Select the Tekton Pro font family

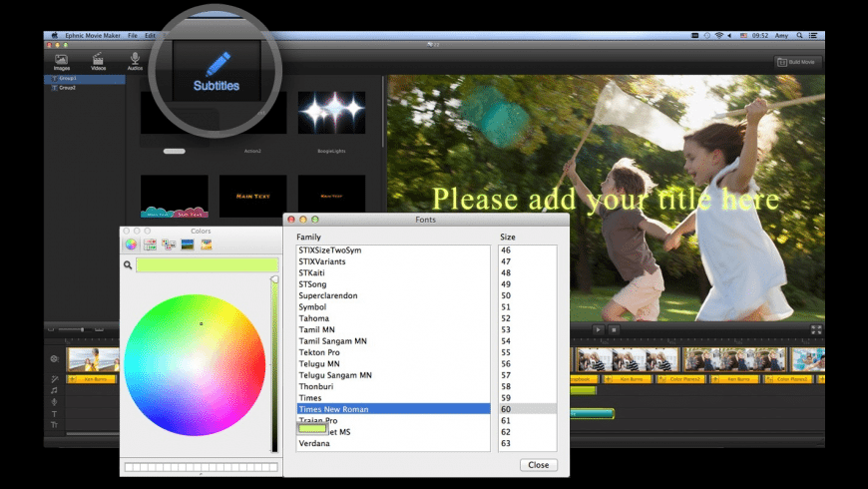tap(393, 352)
